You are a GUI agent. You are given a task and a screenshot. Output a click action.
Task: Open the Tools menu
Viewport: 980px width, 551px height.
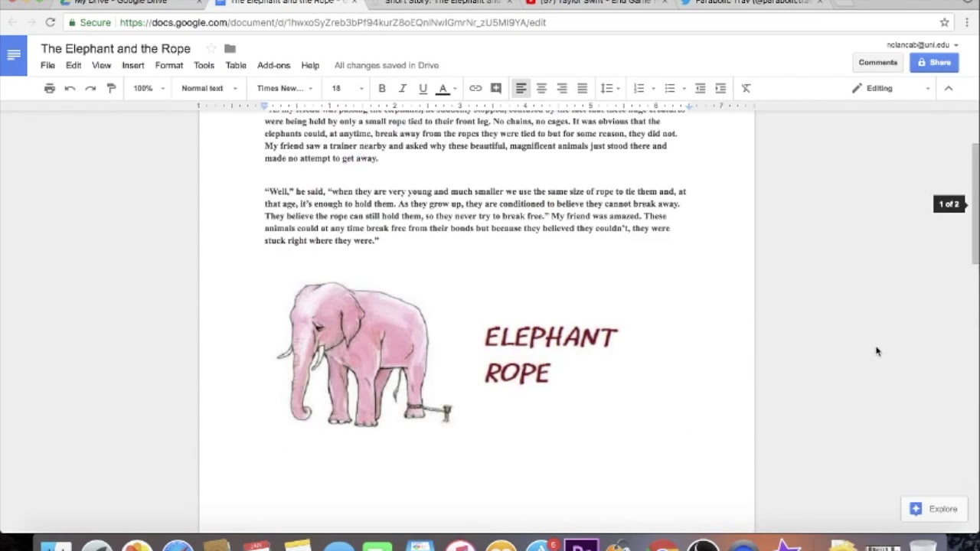point(204,65)
